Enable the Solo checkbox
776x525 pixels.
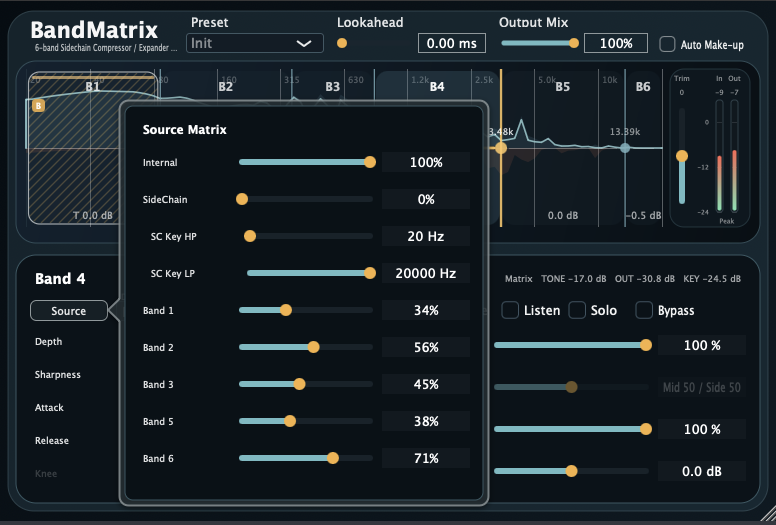point(577,310)
